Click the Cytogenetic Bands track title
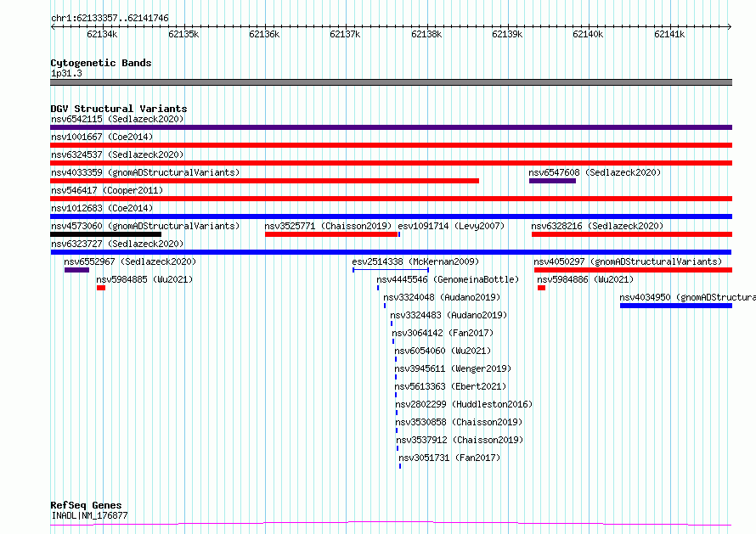 tap(101, 63)
